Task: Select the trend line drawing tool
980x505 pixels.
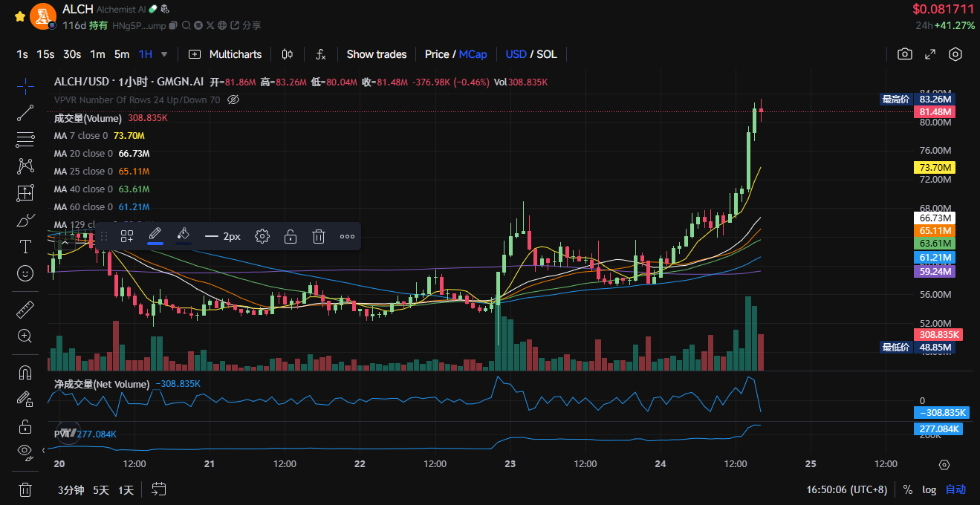Action: click(25, 112)
